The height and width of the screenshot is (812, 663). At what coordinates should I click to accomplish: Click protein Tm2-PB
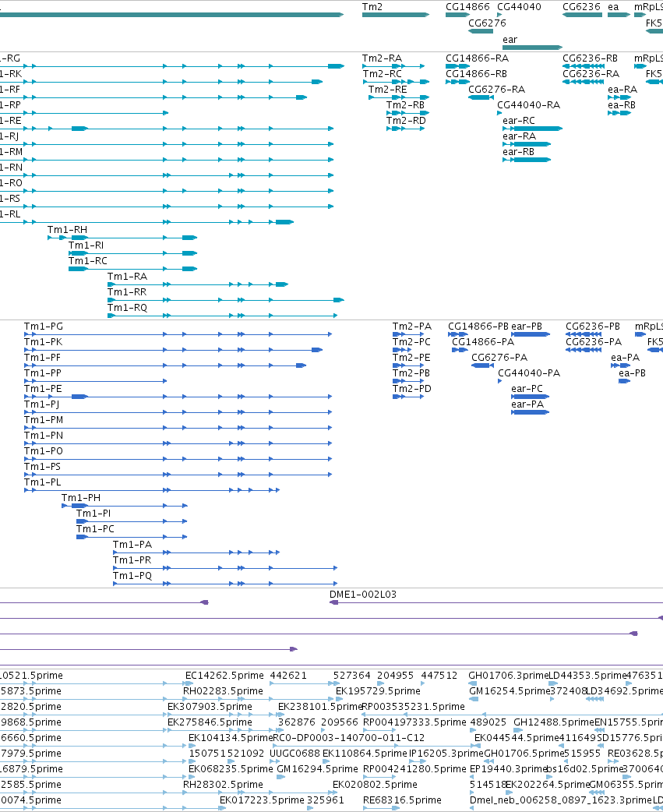tap(408, 381)
